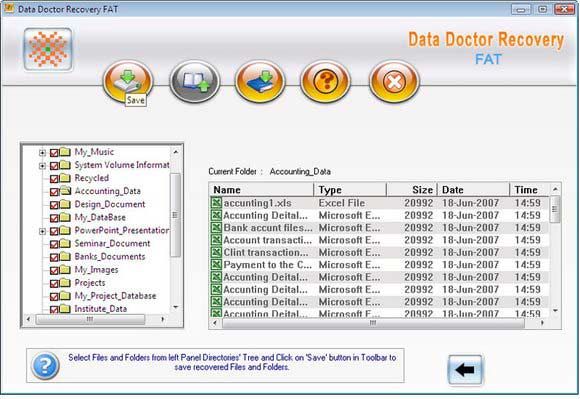Click the Save toolbar button
580x399 pixels.
128,81
